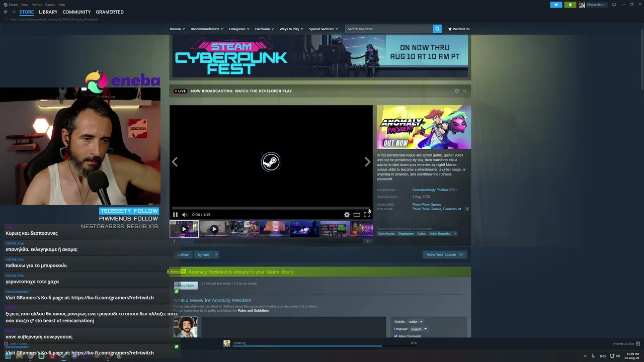
Task: Open the Help menu
Action: pyautogui.click(x=61, y=5)
